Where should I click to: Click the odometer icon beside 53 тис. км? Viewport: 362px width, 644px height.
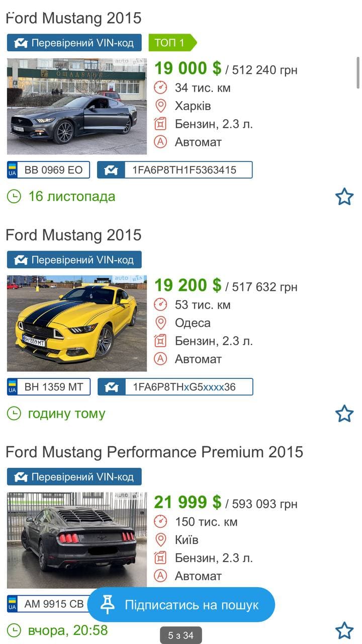[160, 304]
